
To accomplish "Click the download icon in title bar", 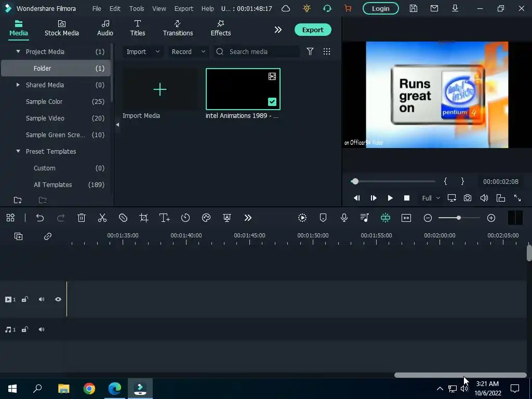I will (455, 8).
